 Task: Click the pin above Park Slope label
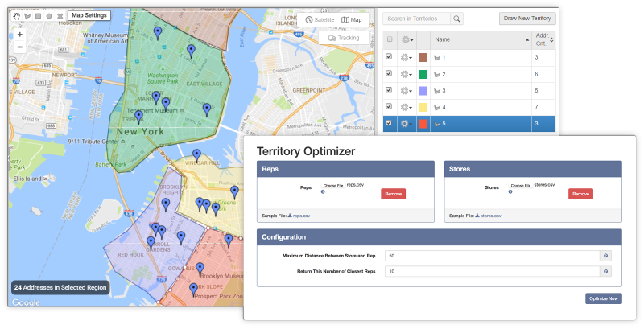tap(193, 290)
